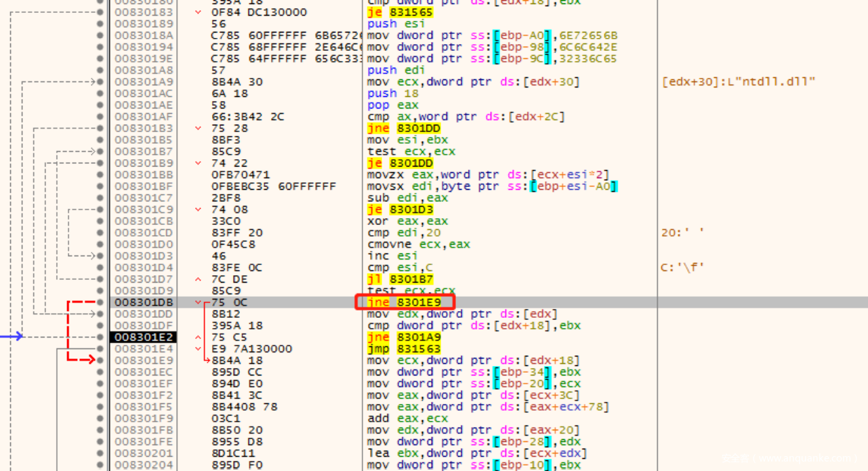The width and height of the screenshot is (868, 471).
Task: Select the black-highlighted address 008301E2
Action: (x=143, y=337)
